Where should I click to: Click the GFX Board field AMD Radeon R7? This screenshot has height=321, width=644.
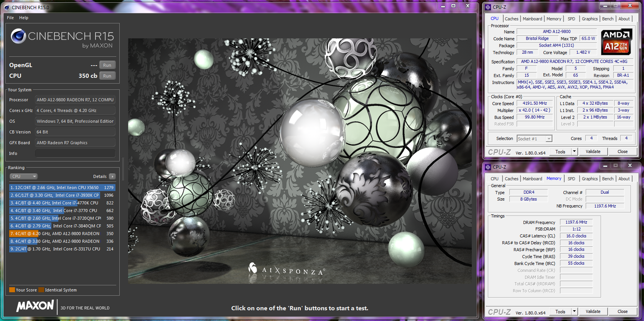75,143
